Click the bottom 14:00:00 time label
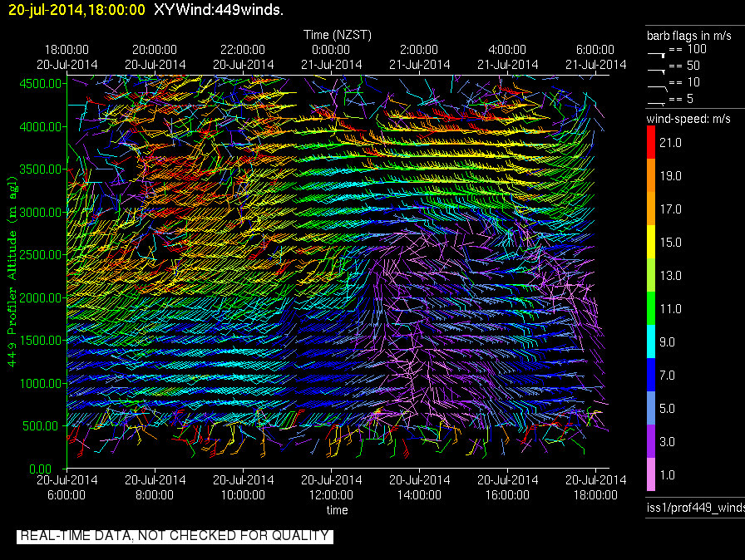 [x=419, y=495]
